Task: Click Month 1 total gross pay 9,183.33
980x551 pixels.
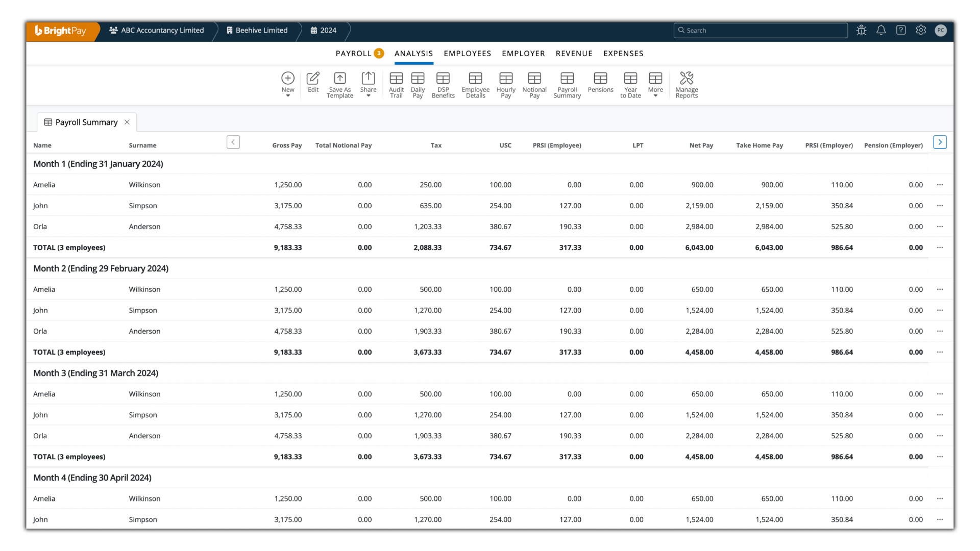Action: (288, 247)
